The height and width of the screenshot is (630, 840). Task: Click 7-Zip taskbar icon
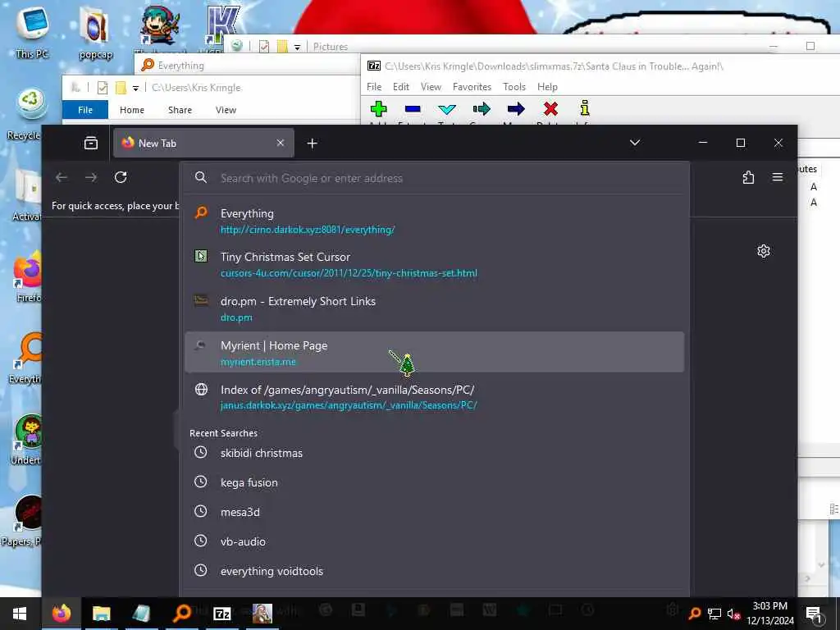[x=221, y=614]
